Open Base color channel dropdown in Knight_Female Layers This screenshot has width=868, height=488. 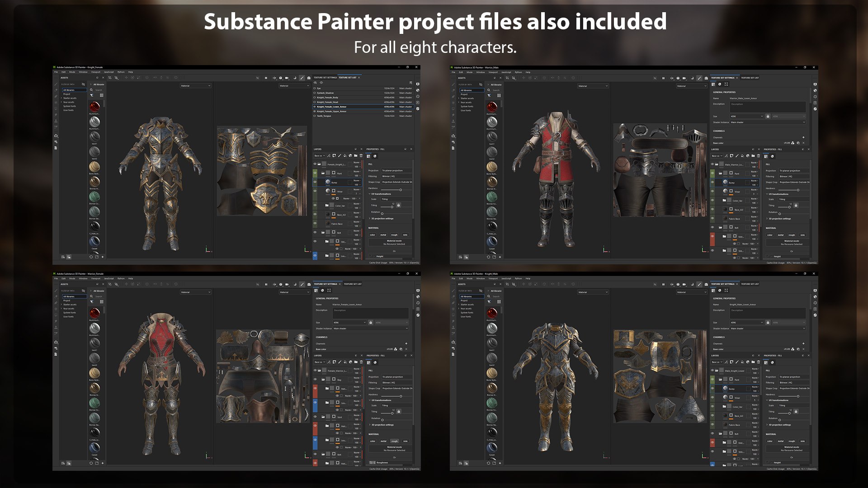pos(320,156)
